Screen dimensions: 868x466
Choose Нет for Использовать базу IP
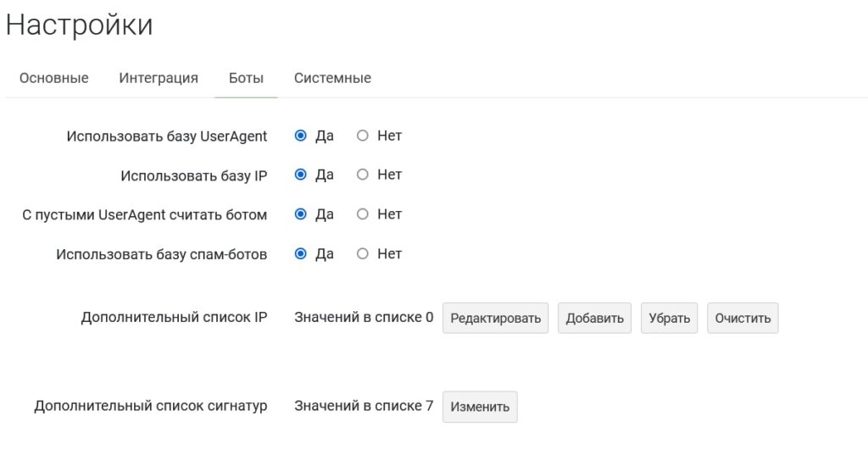click(363, 175)
